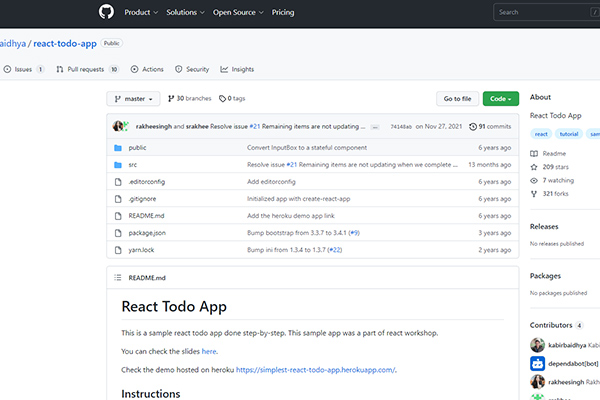Open the Releases section heading
Screen dimensions: 600x400
click(544, 227)
